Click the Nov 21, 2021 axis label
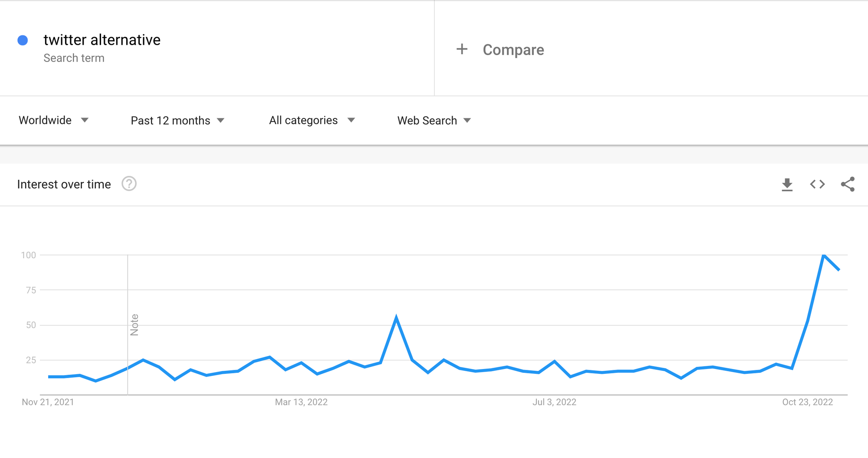The height and width of the screenshot is (458, 868). [x=48, y=402]
